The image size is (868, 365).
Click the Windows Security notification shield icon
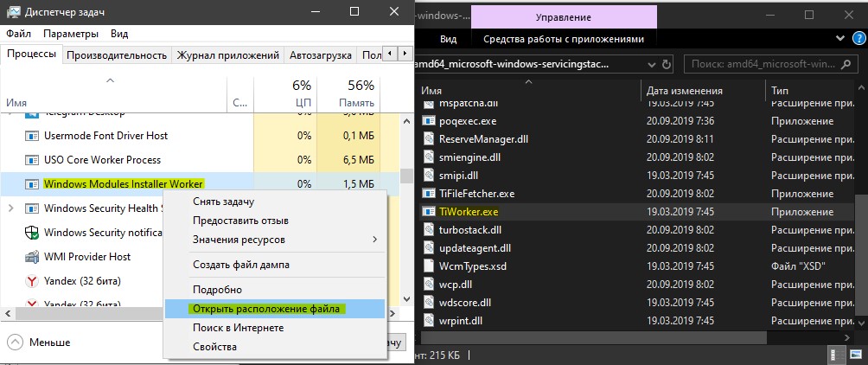coord(32,233)
